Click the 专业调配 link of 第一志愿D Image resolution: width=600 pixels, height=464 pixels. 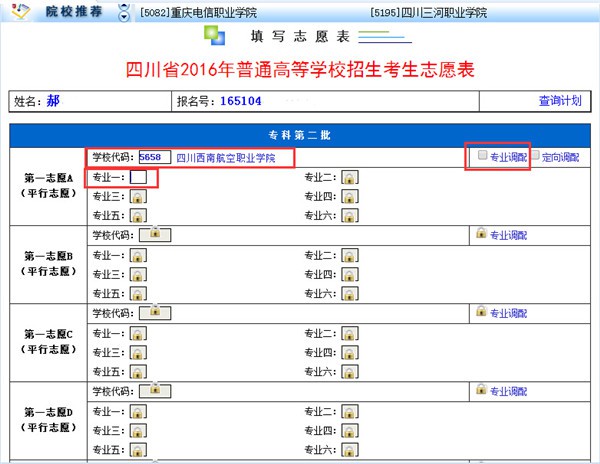[508, 391]
